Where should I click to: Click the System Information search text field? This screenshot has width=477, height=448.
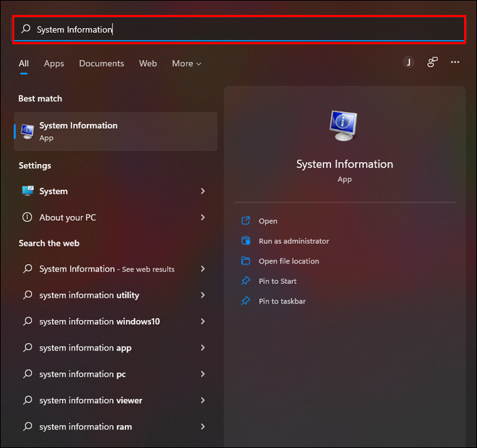point(238,29)
